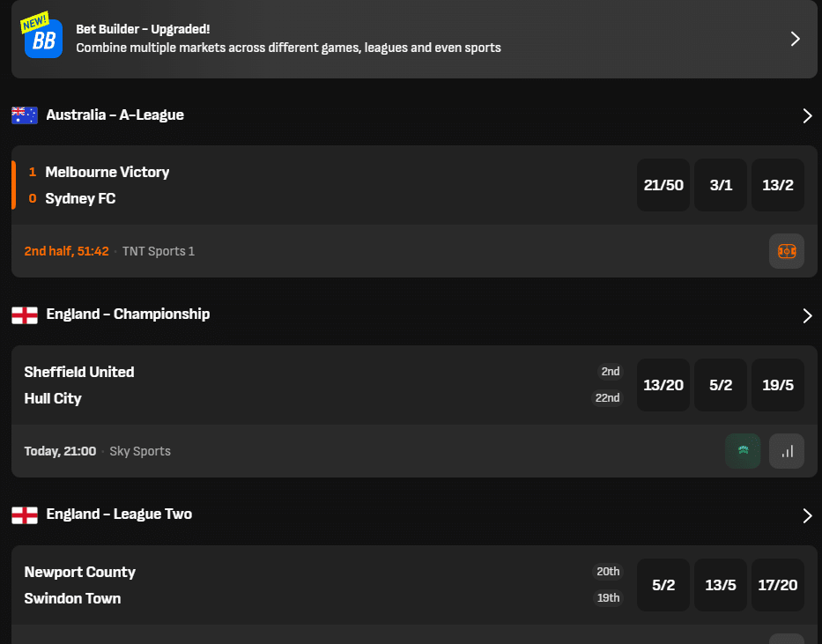Select the green team badge icon next to stats
Viewport: 822px width, 644px height.
point(743,451)
